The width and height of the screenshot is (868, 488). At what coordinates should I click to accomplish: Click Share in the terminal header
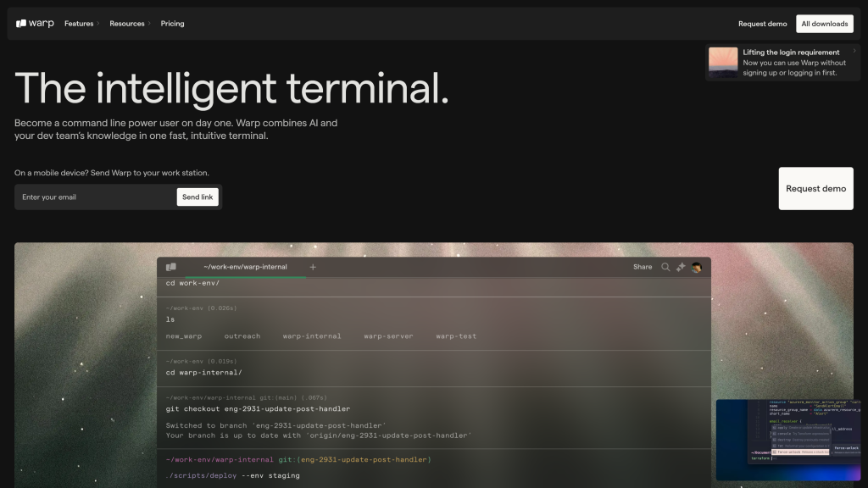pos(643,267)
